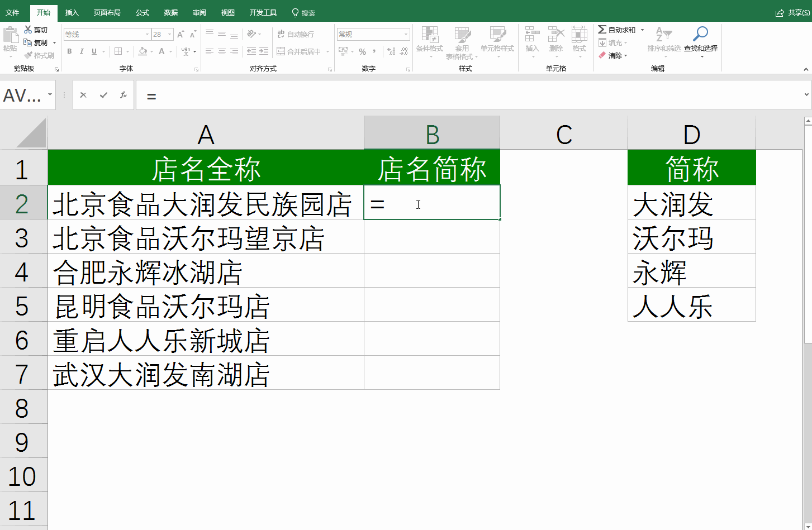The height and width of the screenshot is (530, 812).
Task: Pick the font color A swatch
Action: pyautogui.click(x=162, y=51)
